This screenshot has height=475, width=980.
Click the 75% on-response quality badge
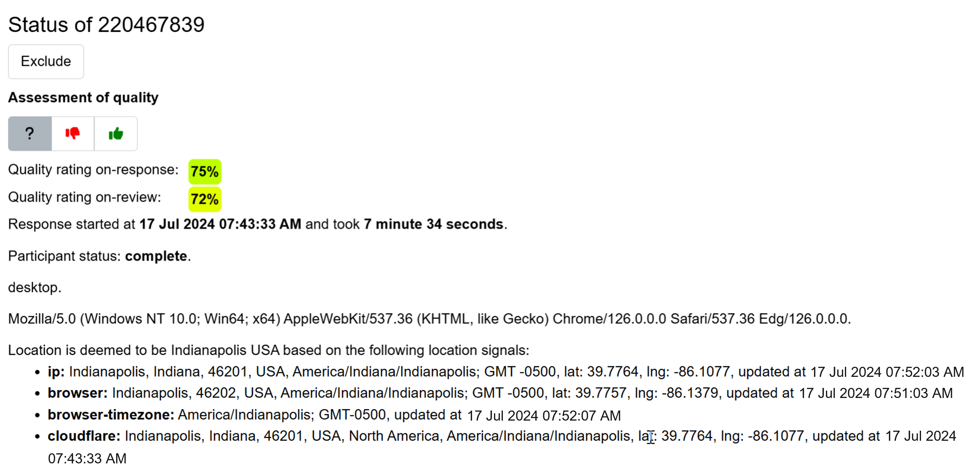(x=205, y=171)
